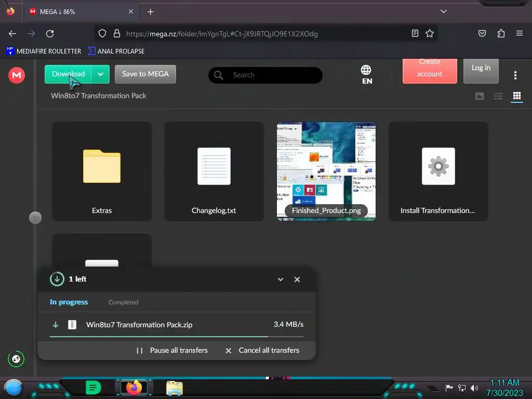Click the zip file icon in transfer row

(x=72, y=325)
